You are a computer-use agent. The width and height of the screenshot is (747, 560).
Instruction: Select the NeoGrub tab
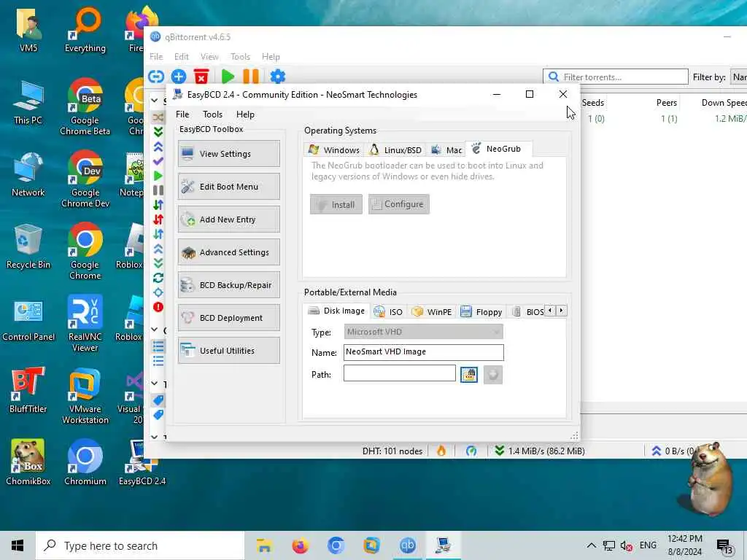[x=498, y=149]
